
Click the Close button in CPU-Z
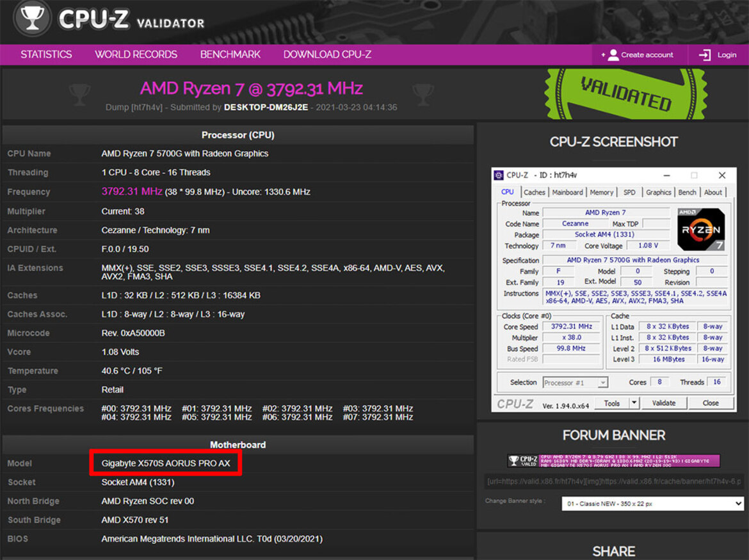click(x=711, y=403)
